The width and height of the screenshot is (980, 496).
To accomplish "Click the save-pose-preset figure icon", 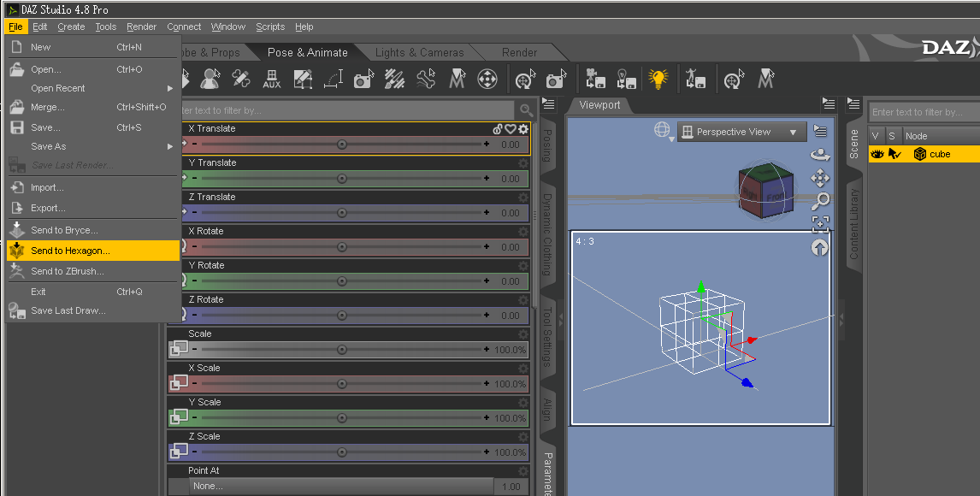I will point(695,79).
